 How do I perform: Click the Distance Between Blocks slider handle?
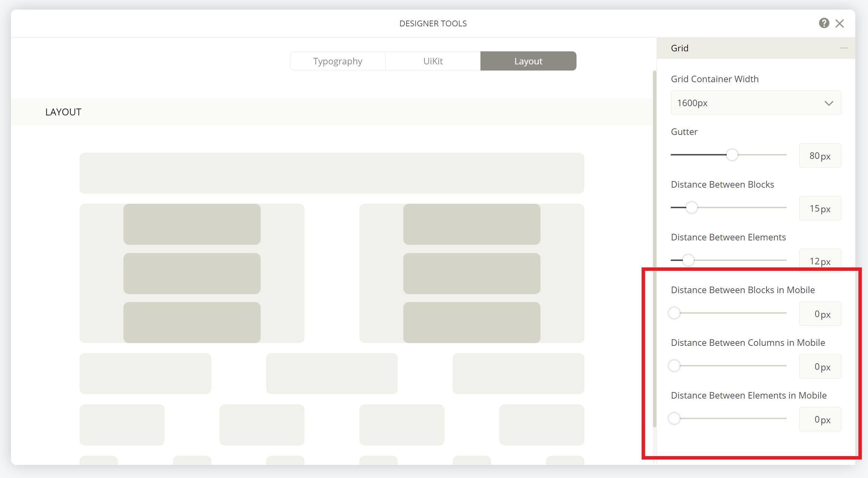692,207
